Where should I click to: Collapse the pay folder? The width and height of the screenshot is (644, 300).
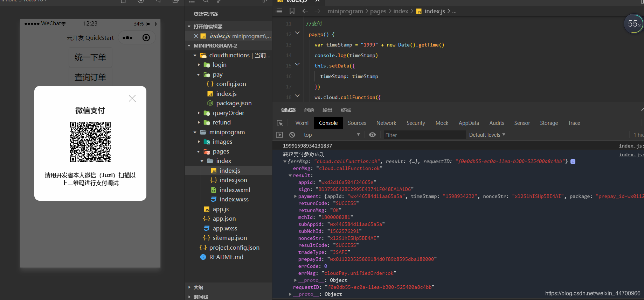[x=199, y=74]
